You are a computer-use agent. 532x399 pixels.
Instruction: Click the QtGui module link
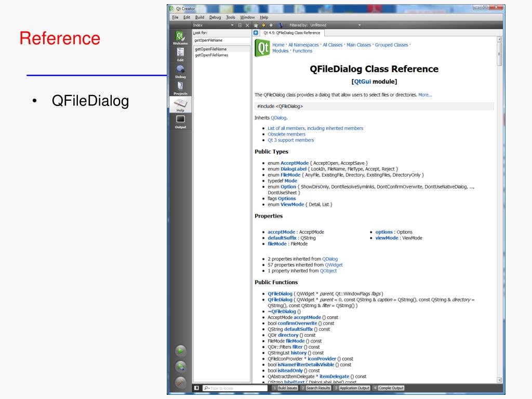point(362,82)
